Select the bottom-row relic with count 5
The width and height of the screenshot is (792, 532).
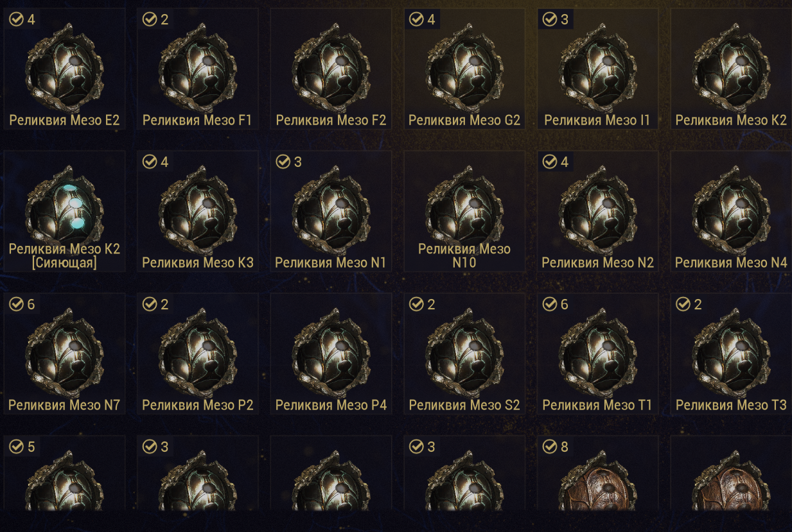coord(64,476)
